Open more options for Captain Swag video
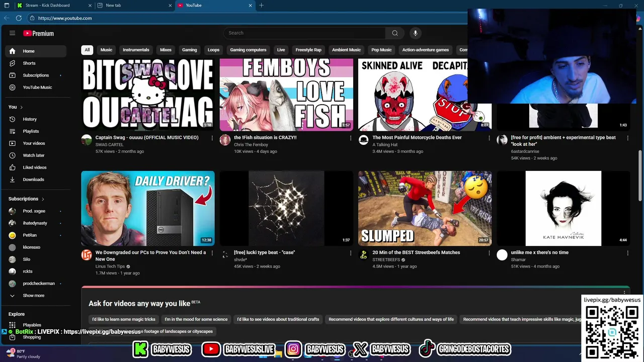 click(x=212, y=138)
